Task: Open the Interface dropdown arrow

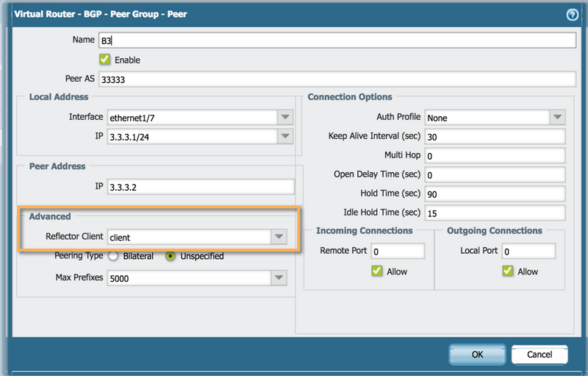Action: pyautogui.click(x=284, y=117)
